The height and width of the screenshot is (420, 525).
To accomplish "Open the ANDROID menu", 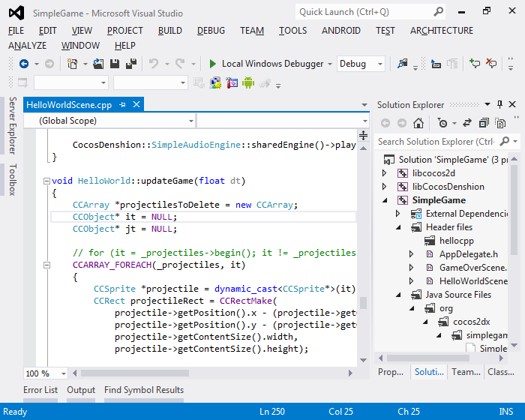I will 340,31.
